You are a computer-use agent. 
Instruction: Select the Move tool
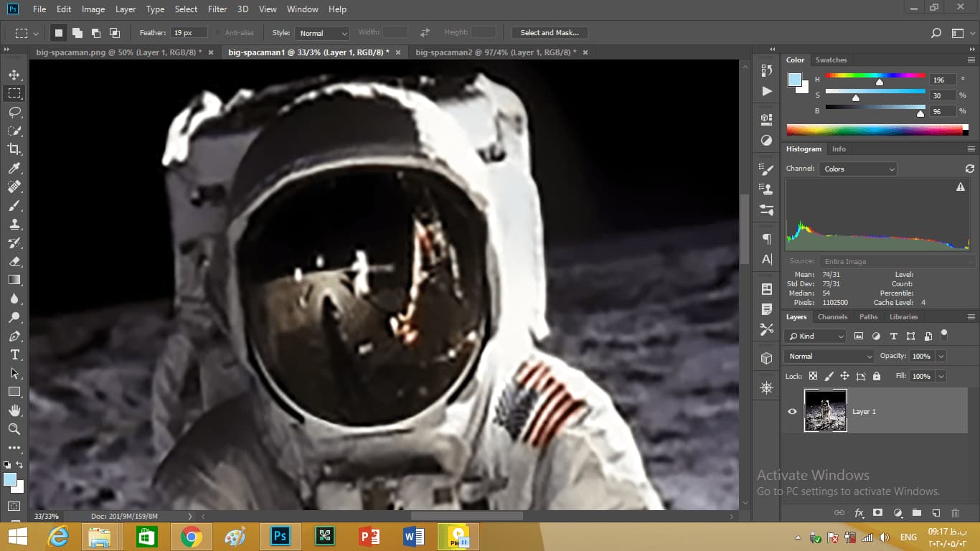coord(14,75)
